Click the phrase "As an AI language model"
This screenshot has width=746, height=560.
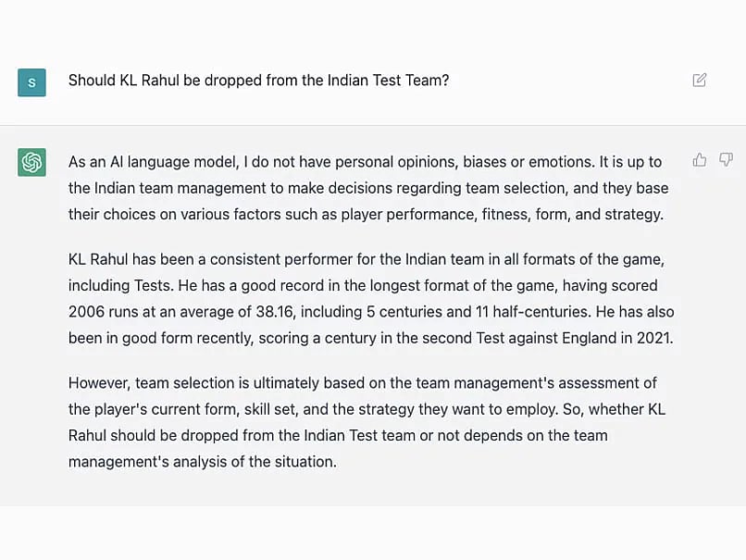(x=151, y=162)
